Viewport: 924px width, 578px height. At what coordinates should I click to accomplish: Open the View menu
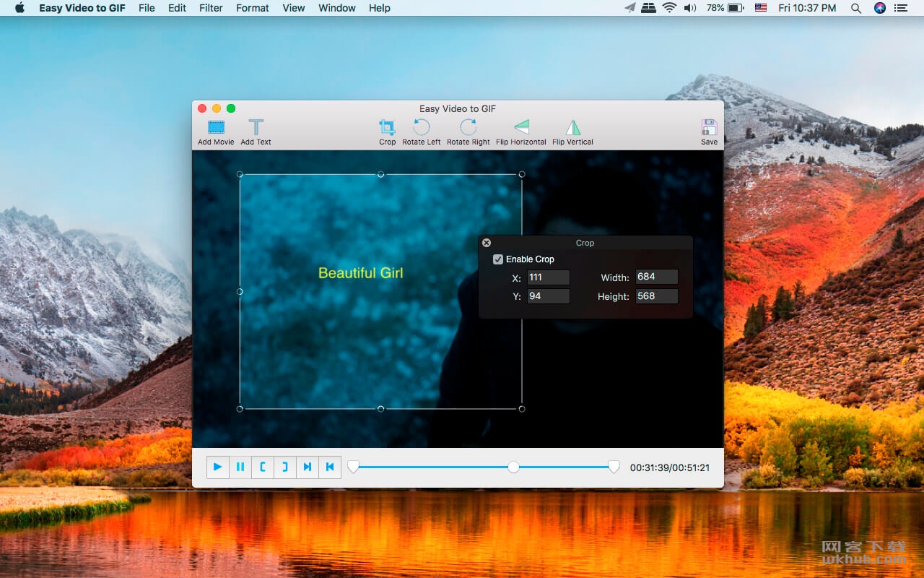[294, 8]
